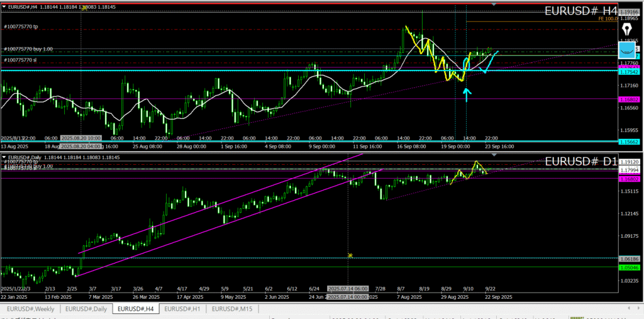644x319 pixels.
Task: Switch to the EURUSD#,Weekly tab
Action: pos(31,309)
